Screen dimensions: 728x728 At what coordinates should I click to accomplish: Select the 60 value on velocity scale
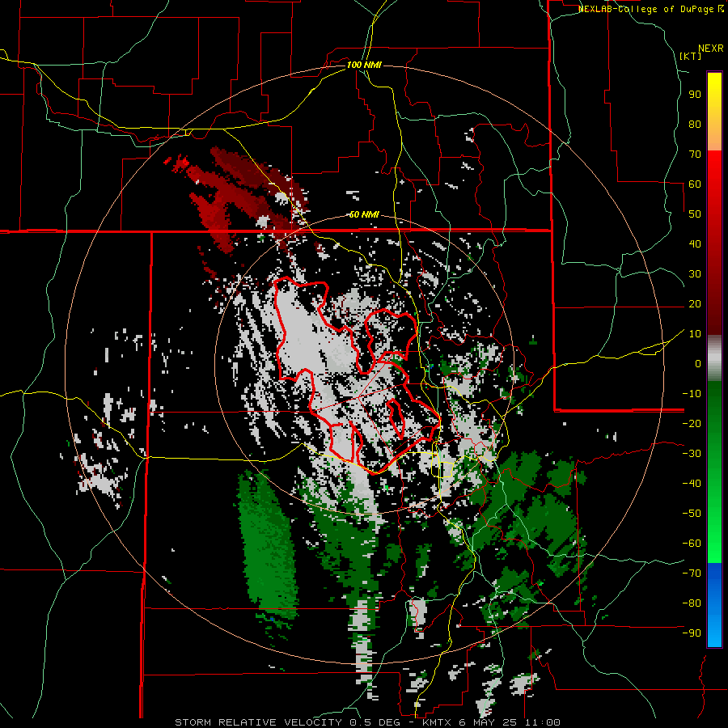(x=695, y=184)
